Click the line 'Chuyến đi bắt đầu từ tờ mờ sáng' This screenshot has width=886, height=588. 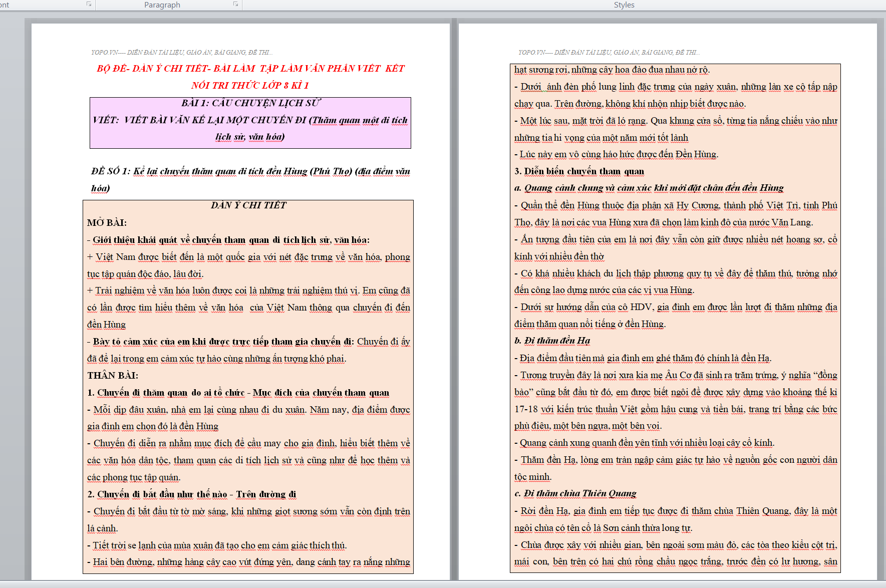point(248,511)
